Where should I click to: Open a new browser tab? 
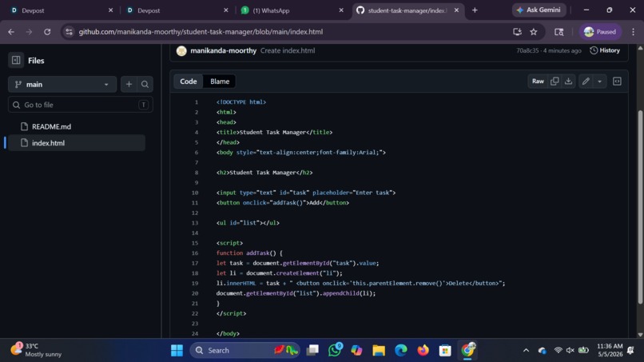click(x=475, y=10)
